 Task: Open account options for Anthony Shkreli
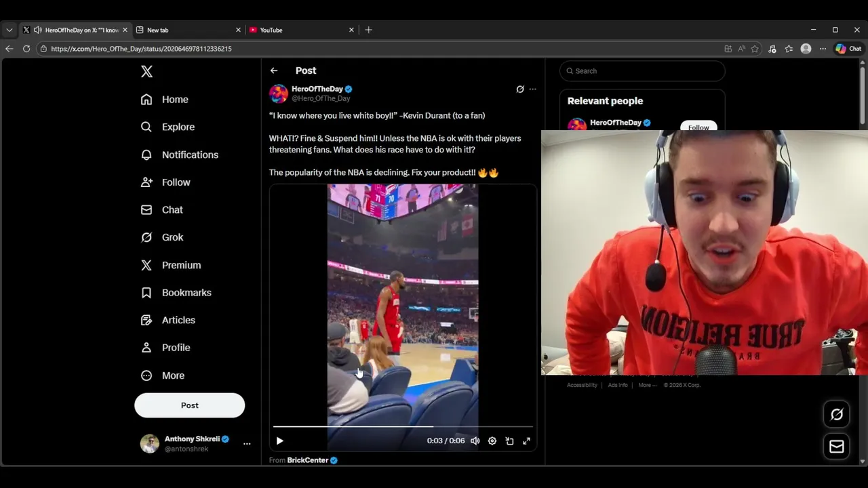click(x=247, y=444)
